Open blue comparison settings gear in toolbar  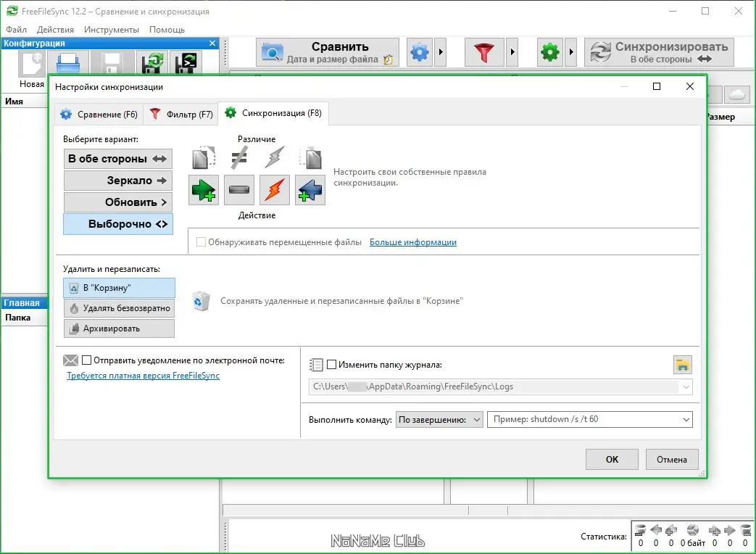[420, 52]
